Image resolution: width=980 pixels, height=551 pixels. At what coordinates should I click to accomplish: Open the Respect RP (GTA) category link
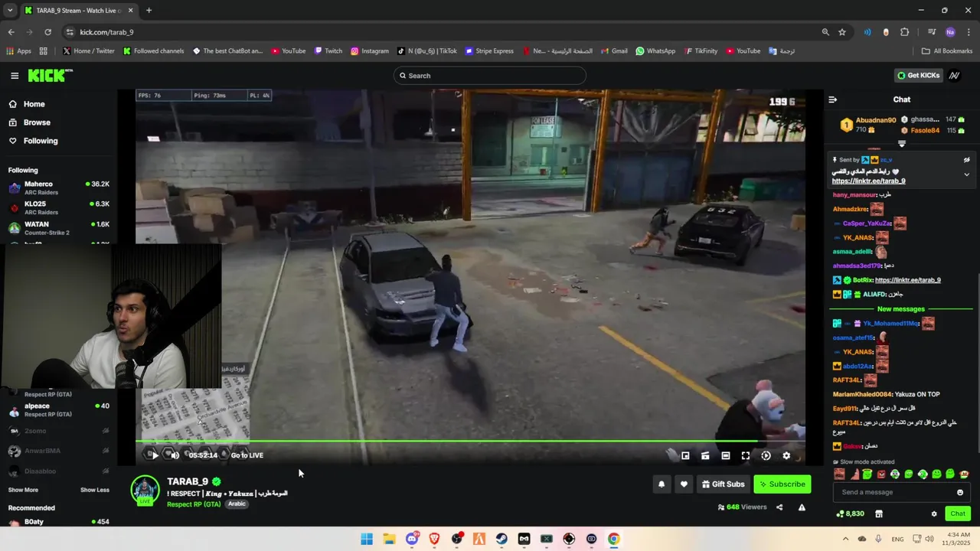click(195, 504)
